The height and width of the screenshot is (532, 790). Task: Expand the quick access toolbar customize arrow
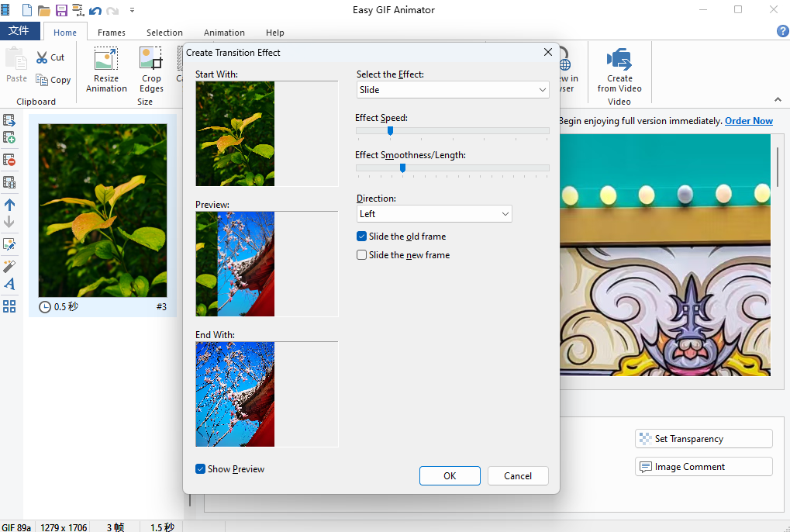click(132, 9)
